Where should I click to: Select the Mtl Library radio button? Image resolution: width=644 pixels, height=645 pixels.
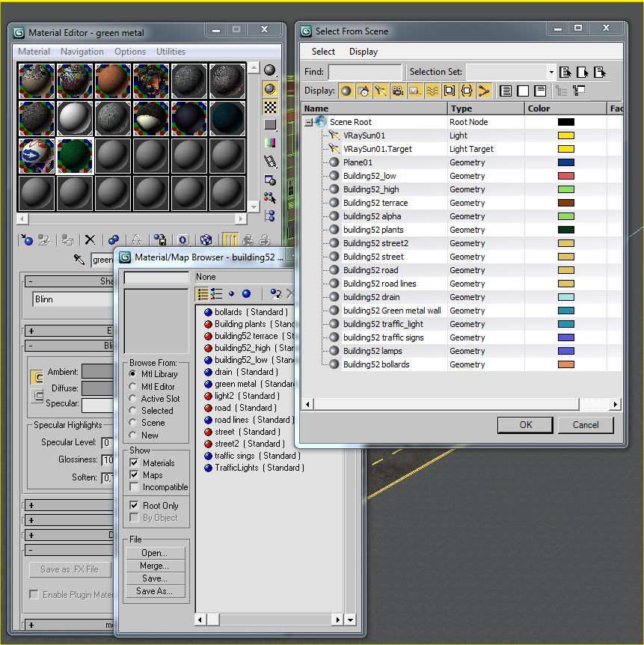(132, 374)
